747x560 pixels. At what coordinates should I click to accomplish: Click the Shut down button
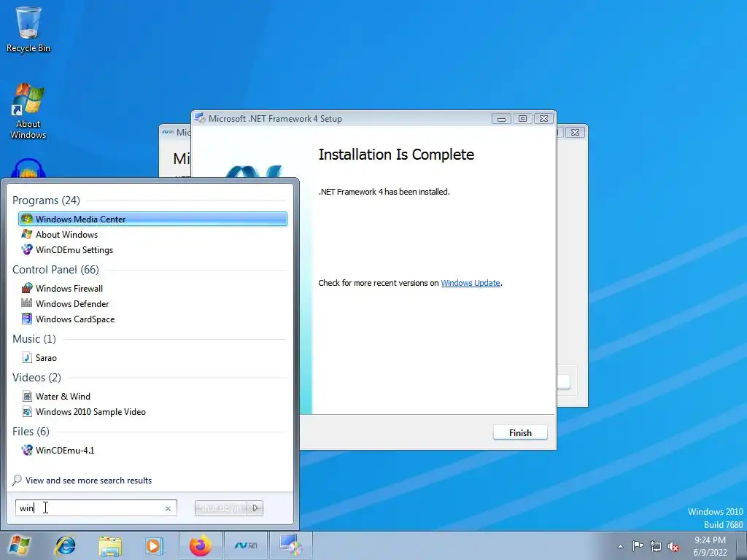(x=222, y=508)
